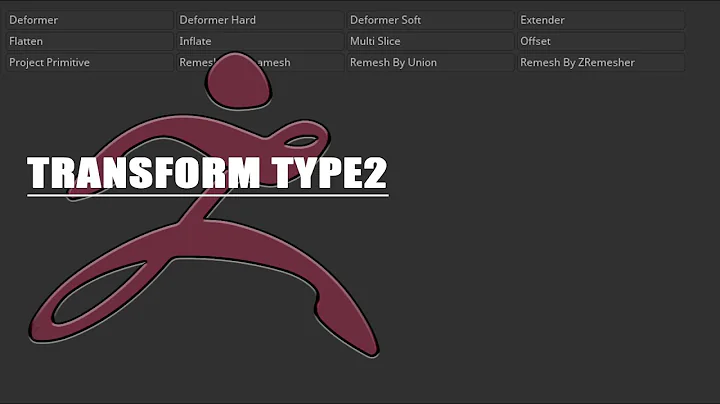Activate the Inflate button

(260, 41)
